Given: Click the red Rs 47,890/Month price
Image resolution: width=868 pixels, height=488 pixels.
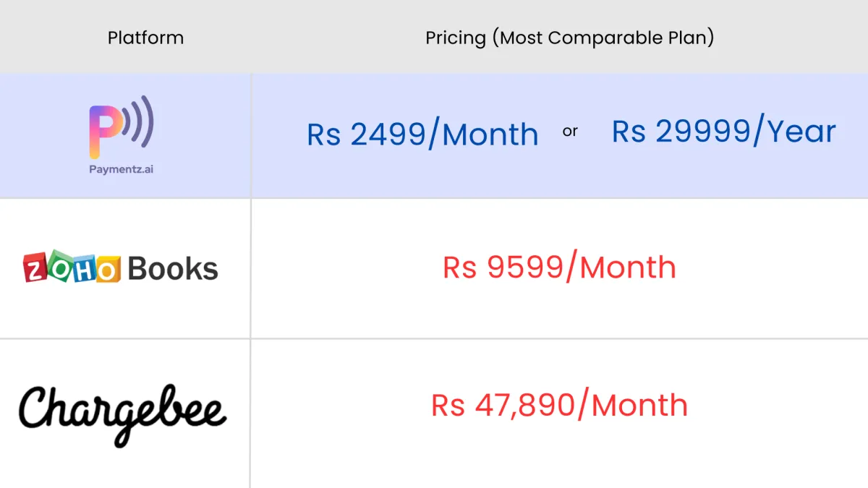Looking at the screenshot, I should tap(559, 405).
